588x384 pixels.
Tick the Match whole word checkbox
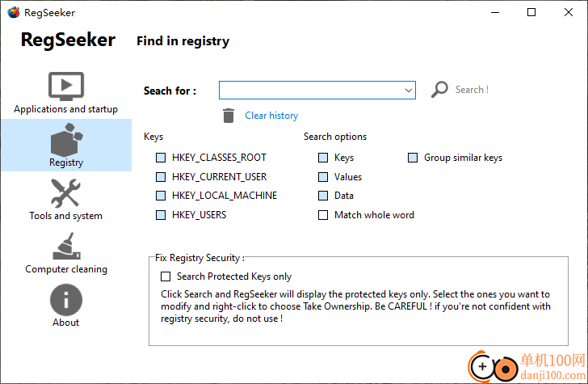click(323, 215)
